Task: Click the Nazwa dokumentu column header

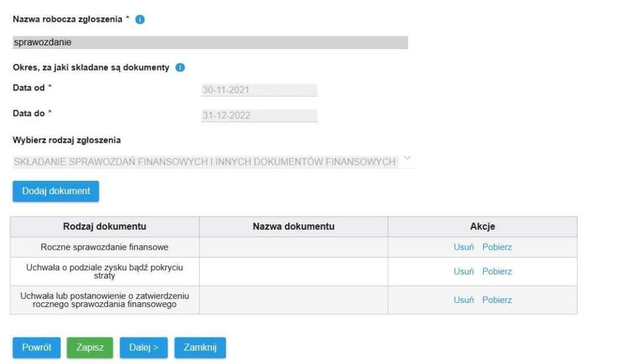Action: [x=294, y=227]
